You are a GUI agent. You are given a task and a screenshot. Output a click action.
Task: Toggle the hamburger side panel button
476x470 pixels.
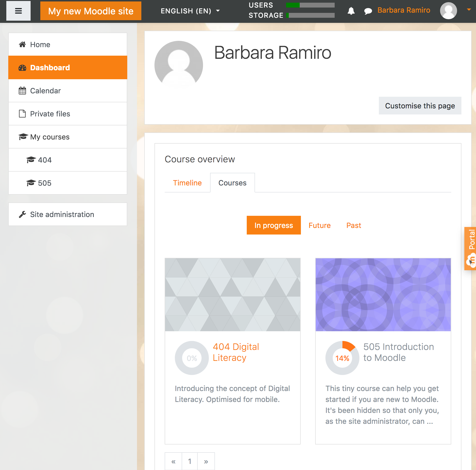coord(18,11)
